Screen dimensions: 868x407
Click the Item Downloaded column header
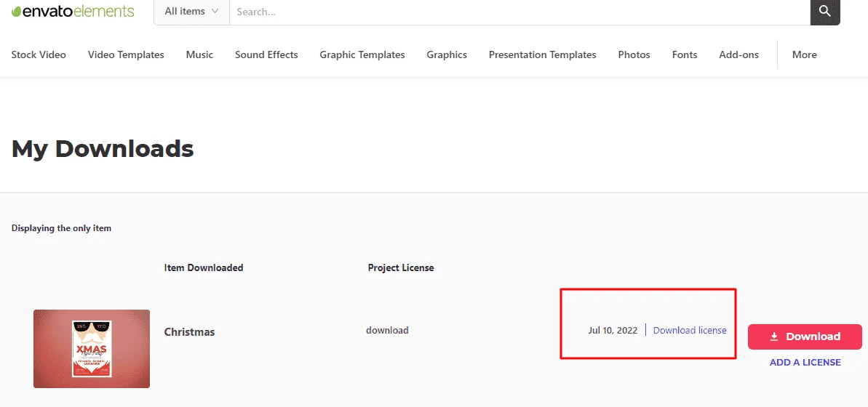tap(204, 267)
